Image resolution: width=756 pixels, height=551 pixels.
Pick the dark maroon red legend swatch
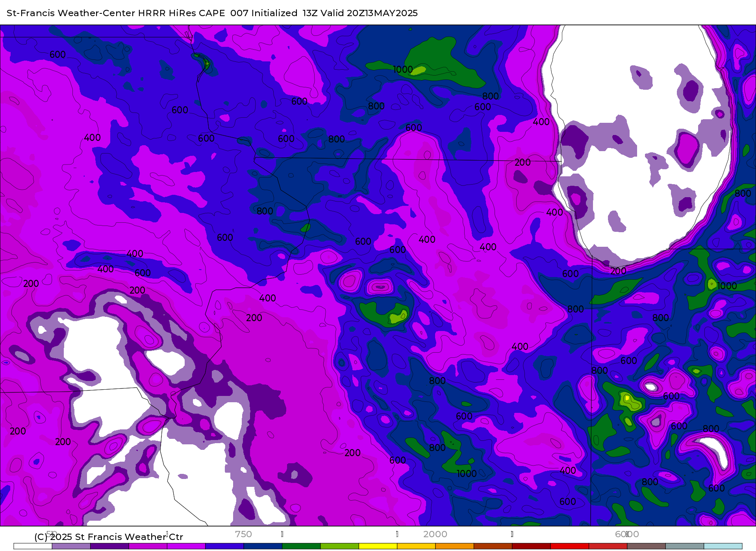532,546
